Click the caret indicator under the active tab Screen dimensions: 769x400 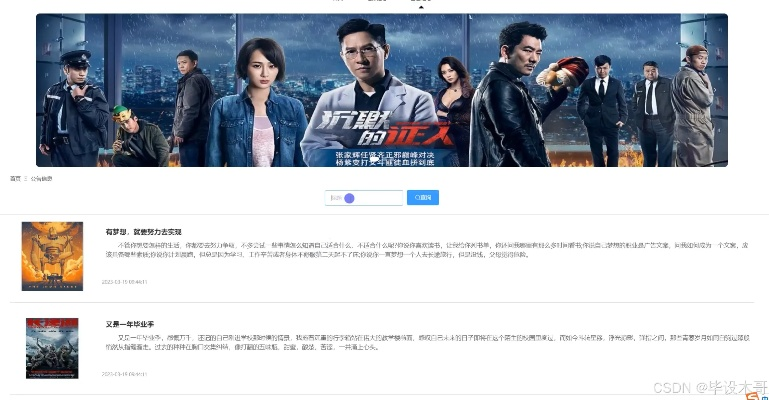pos(421,7)
